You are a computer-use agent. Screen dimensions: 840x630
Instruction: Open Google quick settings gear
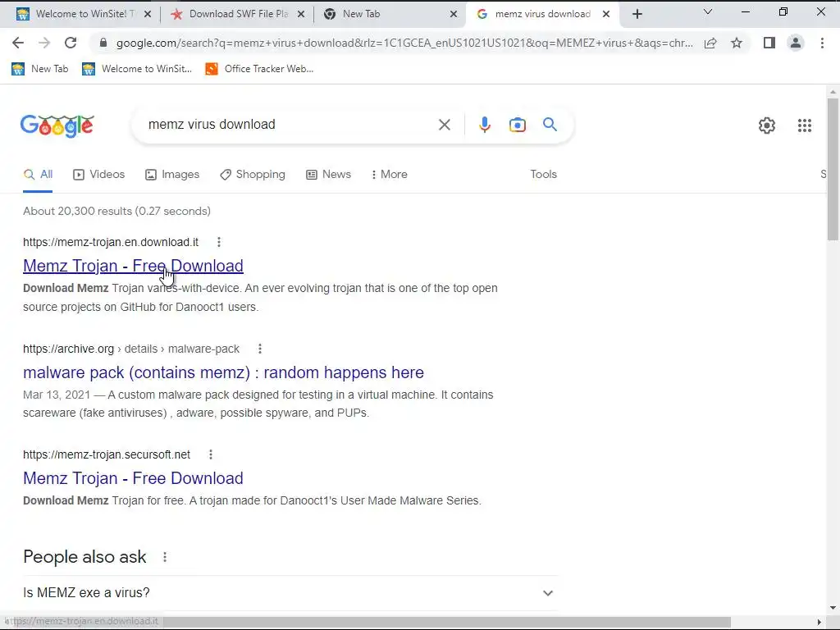pyautogui.click(x=767, y=126)
